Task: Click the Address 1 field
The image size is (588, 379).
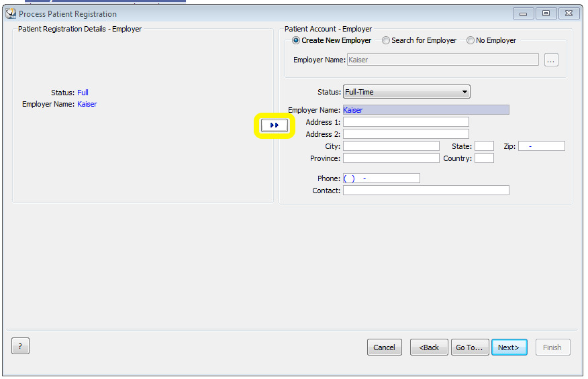Action: pos(405,122)
